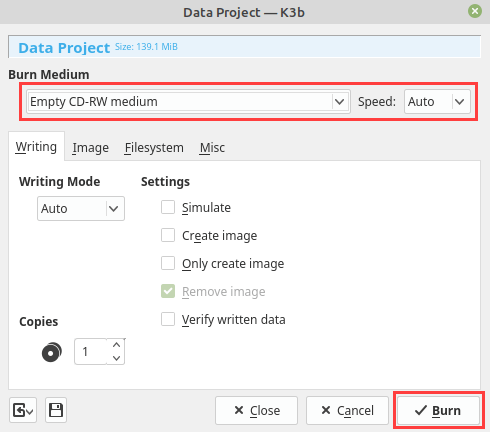Go to the Misc tab
The height and width of the screenshot is (432, 490).
[212, 147]
